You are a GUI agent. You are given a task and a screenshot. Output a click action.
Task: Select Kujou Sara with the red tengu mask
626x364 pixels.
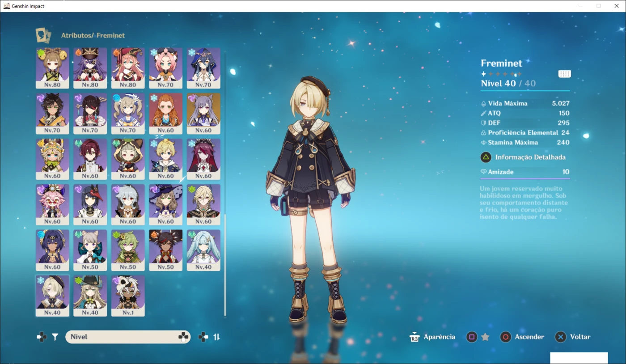click(90, 205)
